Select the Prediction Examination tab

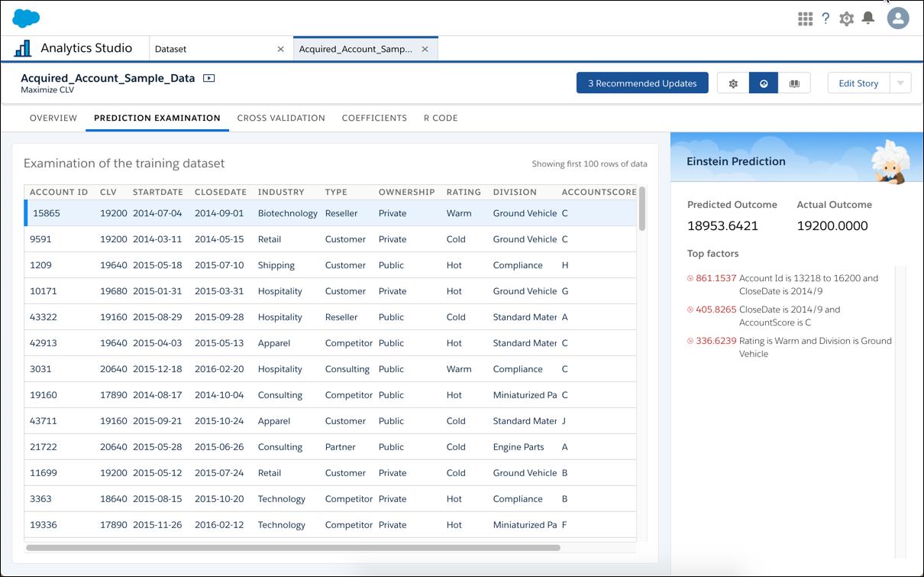157,118
